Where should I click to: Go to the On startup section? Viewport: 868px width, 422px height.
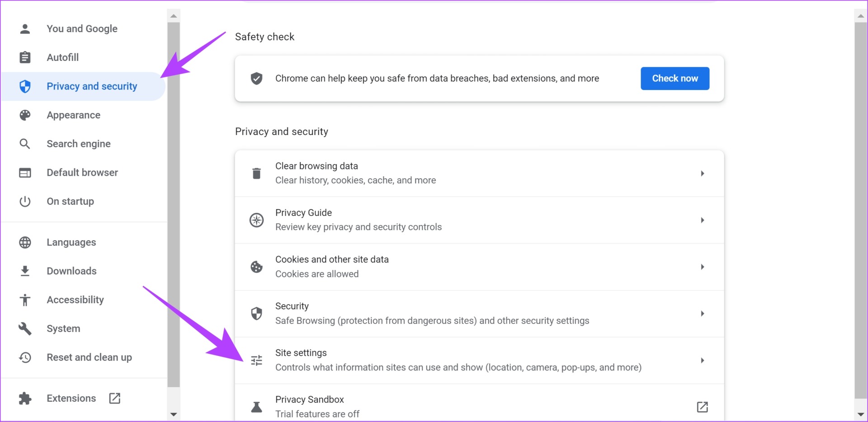[x=70, y=202]
